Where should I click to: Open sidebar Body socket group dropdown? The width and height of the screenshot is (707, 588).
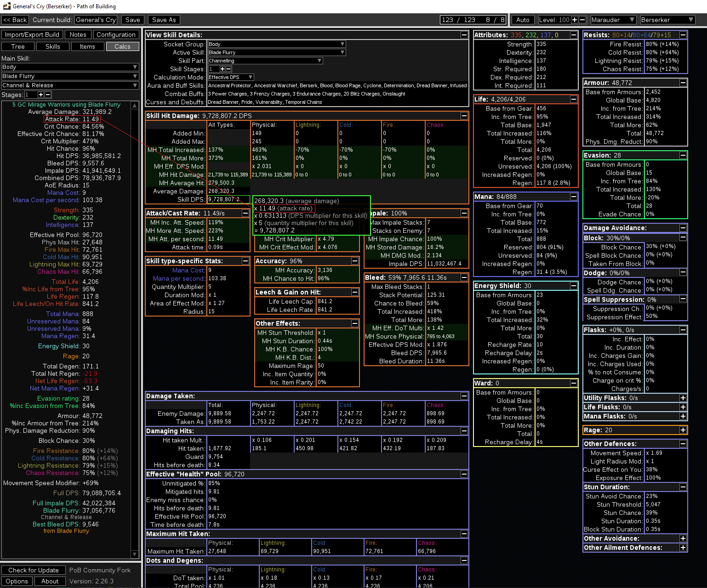pos(70,67)
